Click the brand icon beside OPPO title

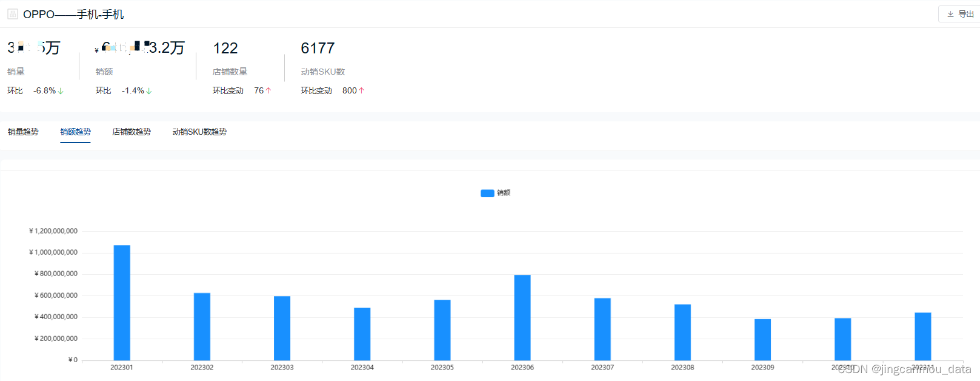(13, 14)
